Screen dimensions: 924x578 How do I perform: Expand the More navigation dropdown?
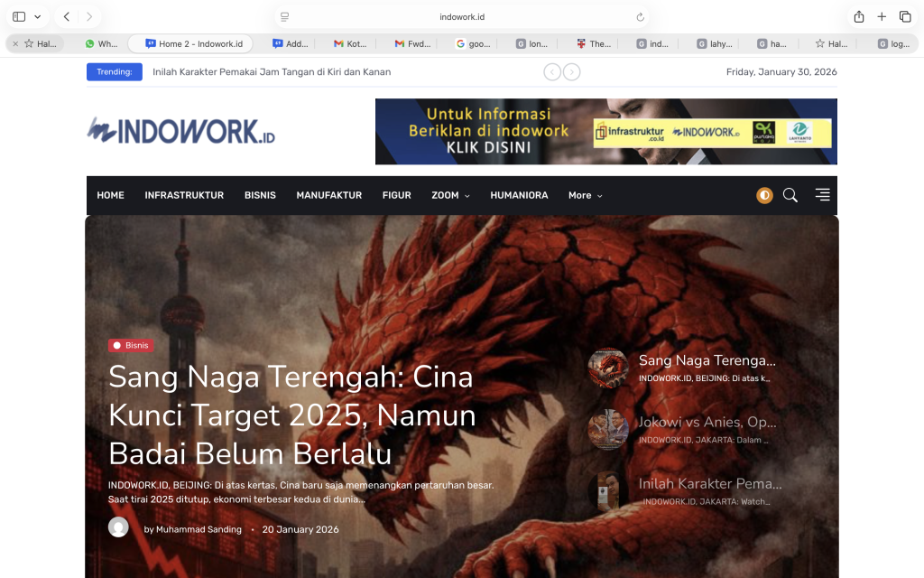[x=584, y=195]
